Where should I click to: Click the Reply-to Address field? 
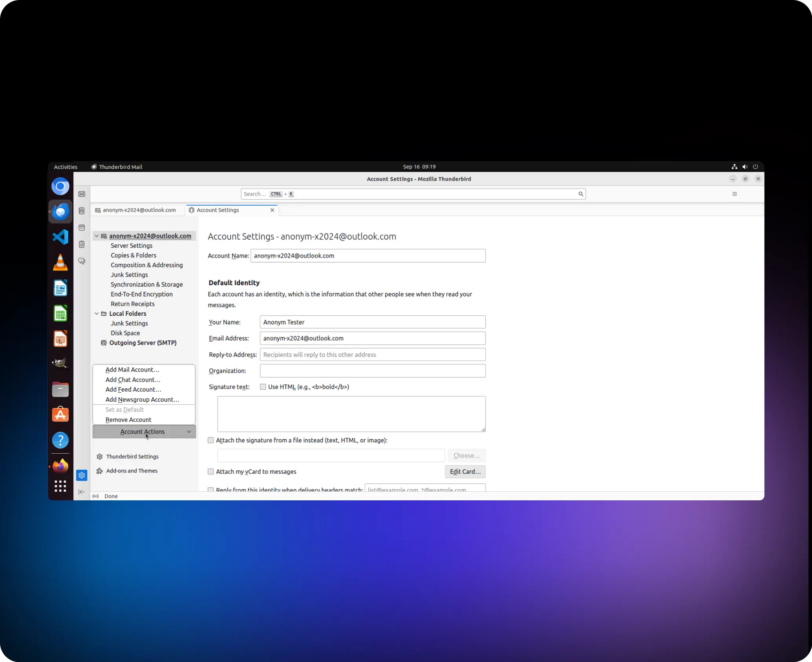tap(372, 355)
